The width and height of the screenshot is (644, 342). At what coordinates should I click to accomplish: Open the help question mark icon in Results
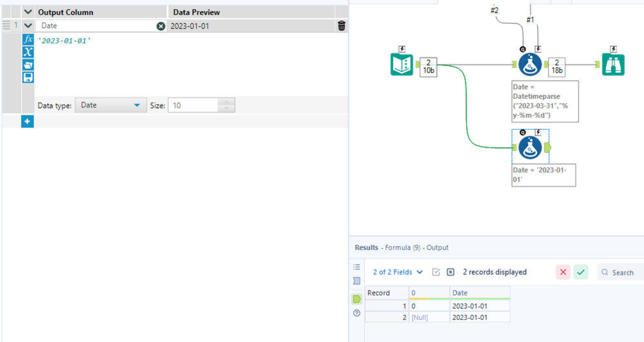356,313
